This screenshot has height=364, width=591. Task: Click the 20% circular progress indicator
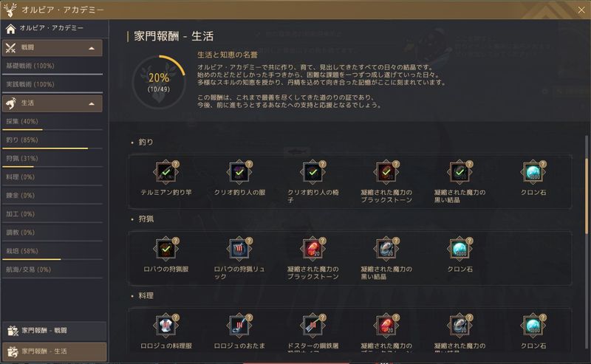(x=159, y=82)
